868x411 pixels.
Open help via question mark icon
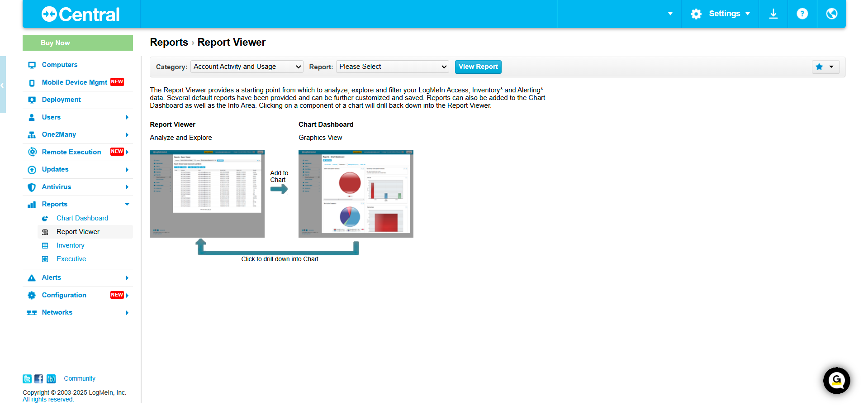pos(802,14)
